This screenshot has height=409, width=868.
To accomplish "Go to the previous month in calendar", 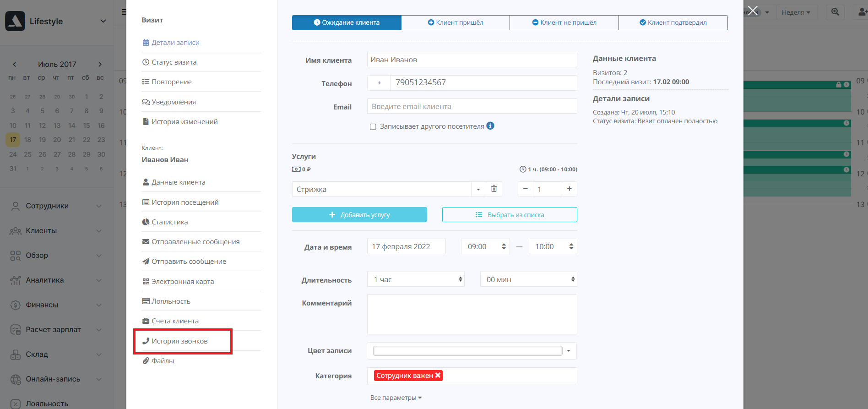I will click(15, 65).
